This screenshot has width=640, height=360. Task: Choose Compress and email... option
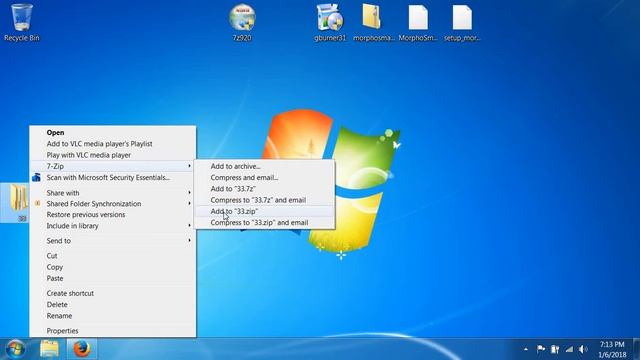264,178
